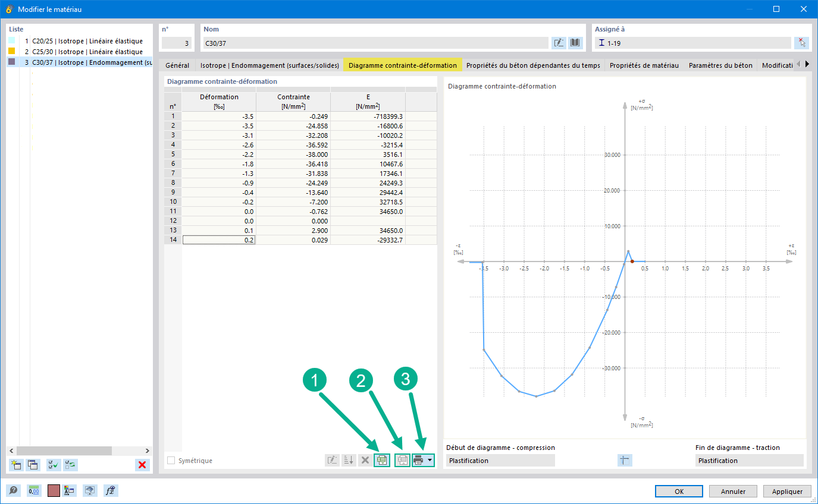Viewport: 818px width, 504px height.
Task: Open the fx formula view icon
Action: pos(110,491)
